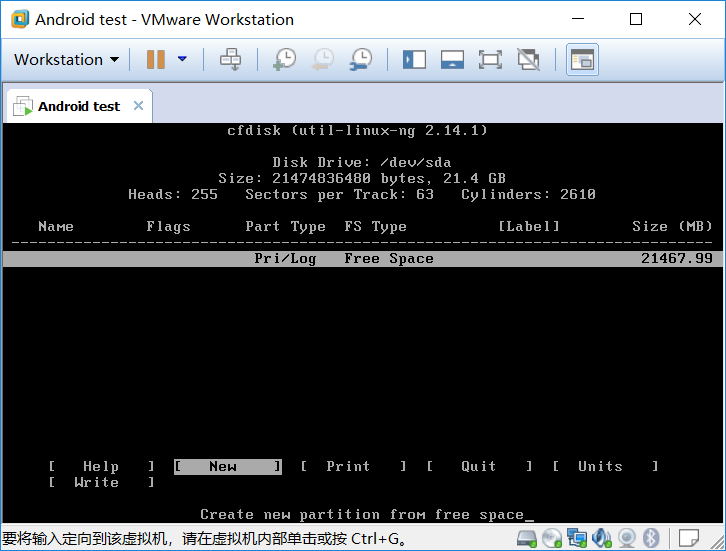Screen dimensions: 726x551
Task: Toggle the thumbnail bar view
Action: point(452,60)
